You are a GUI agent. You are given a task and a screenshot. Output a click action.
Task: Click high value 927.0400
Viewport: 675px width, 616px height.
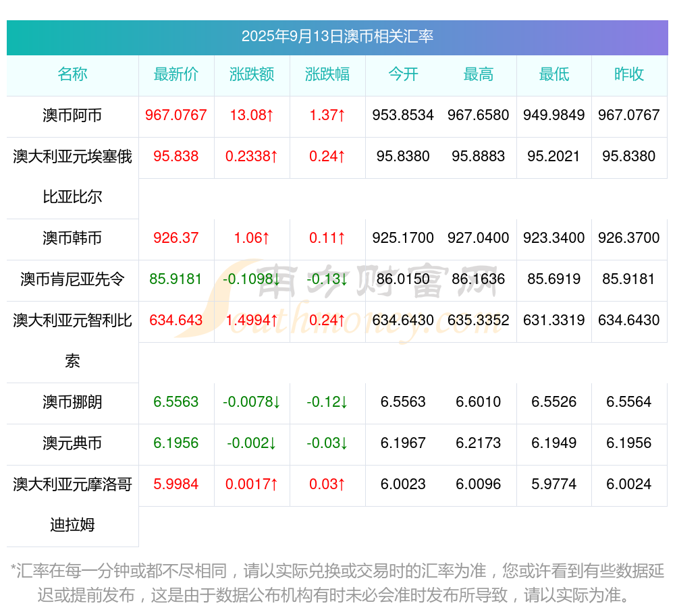(479, 238)
